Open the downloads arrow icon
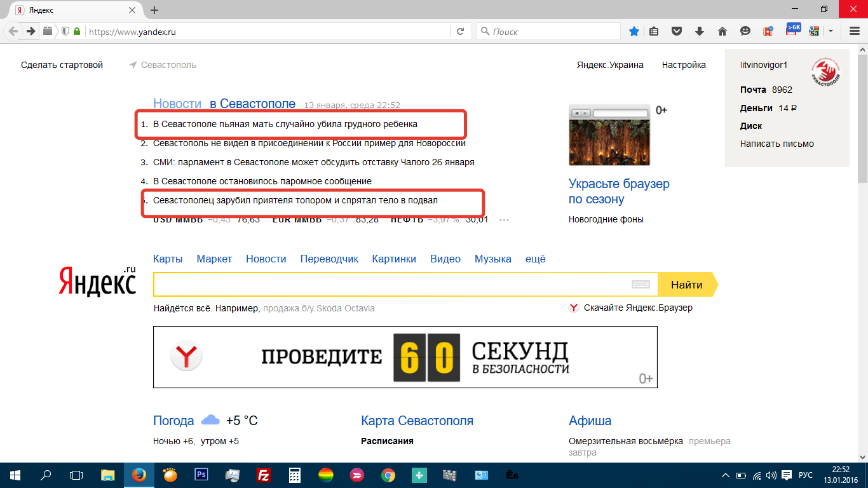This screenshot has width=868, height=488. pyautogui.click(x=700, y=31)
